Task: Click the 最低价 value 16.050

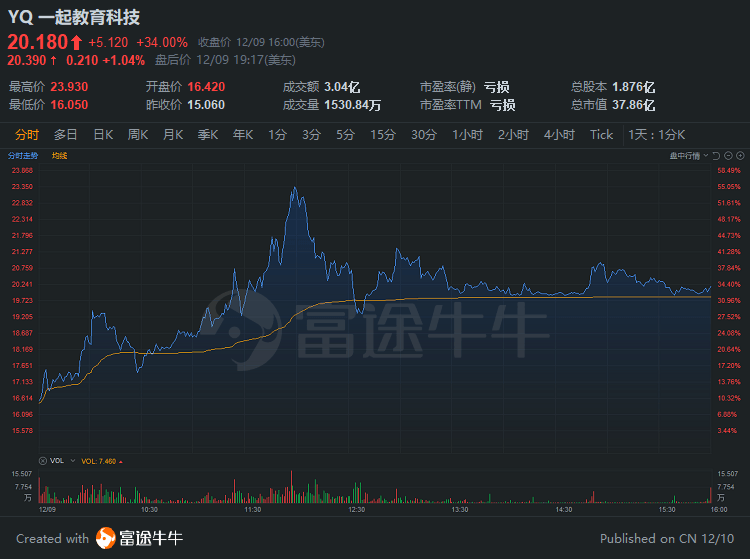Action: 69,105
